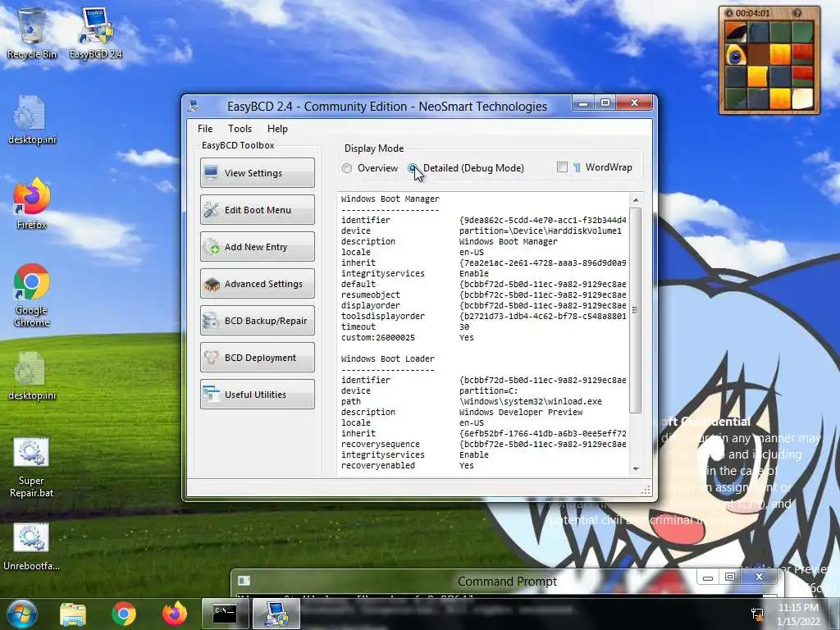The image size is (840, 630).
Task: Click Command Prompt window's title icon
Action: pos(244,581)
